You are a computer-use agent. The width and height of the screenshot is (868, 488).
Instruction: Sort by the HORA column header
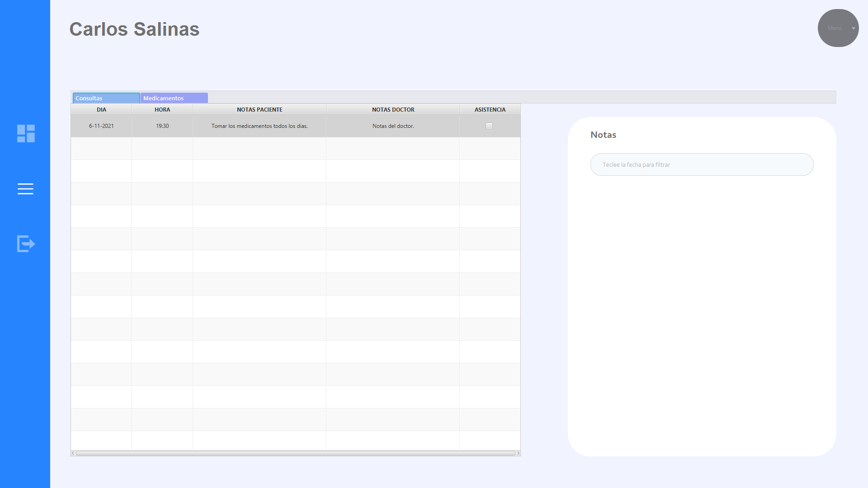[x=162, y=109]
